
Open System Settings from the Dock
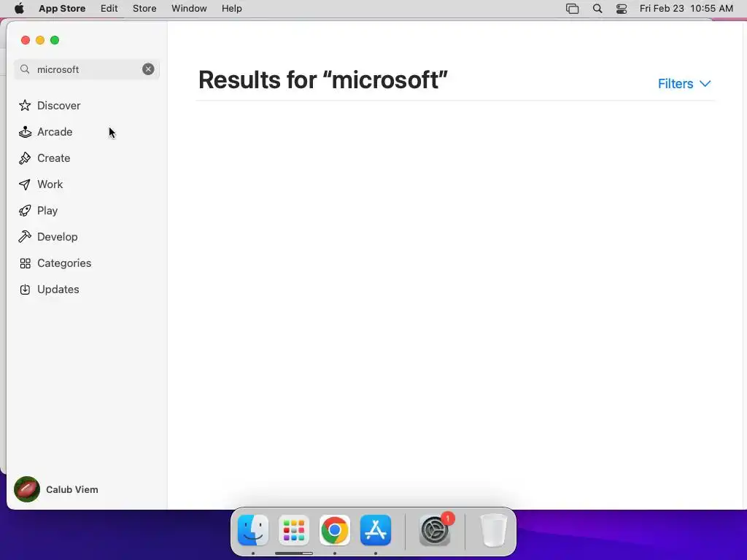click(x=435, y=530)
